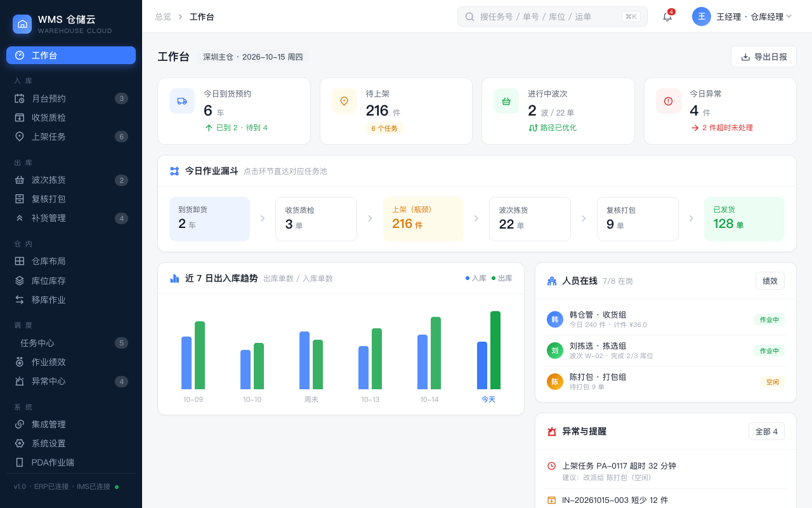Go to 波次拣货 in the sidebar

(x=71, y=180)
